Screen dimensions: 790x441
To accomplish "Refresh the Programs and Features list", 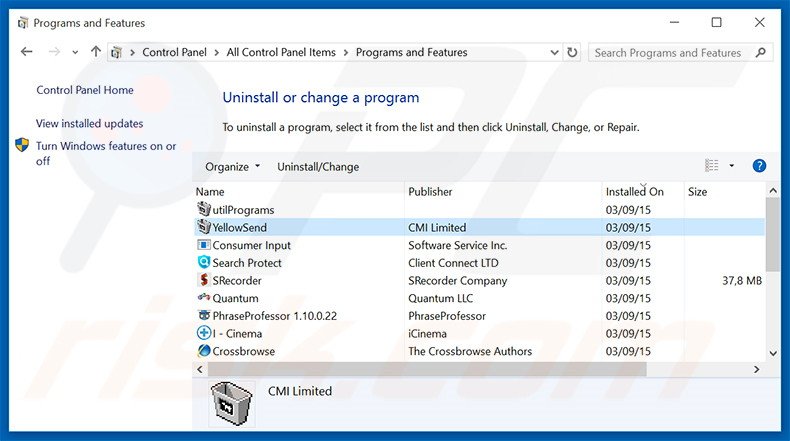I will tap(572, 52).
